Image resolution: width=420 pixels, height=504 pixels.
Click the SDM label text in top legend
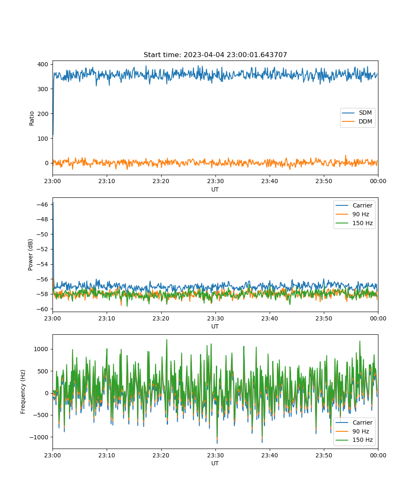pyautogui.click(x=365, y=113)
